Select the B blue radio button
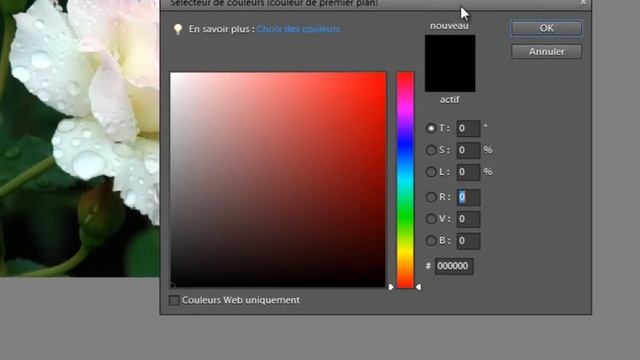 pyautogui.click(x=431, y=240)
